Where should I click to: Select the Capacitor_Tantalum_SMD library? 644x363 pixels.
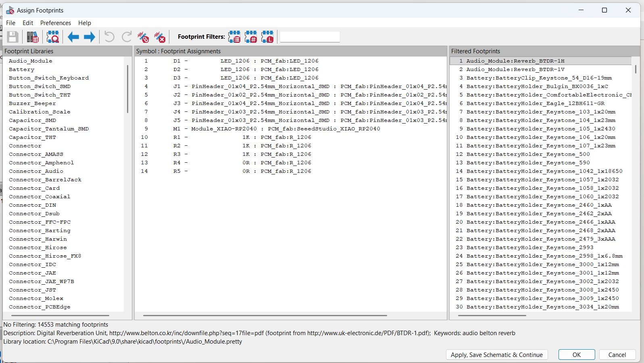[49, 129]
